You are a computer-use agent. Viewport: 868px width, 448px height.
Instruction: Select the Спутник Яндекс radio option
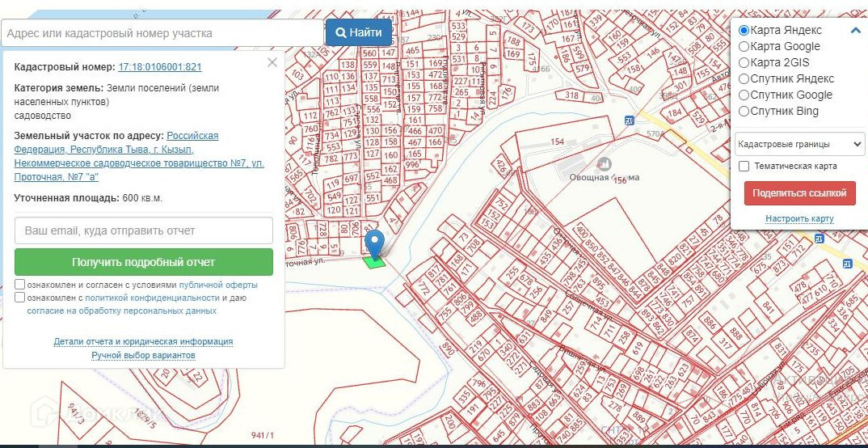click(744, 79)
